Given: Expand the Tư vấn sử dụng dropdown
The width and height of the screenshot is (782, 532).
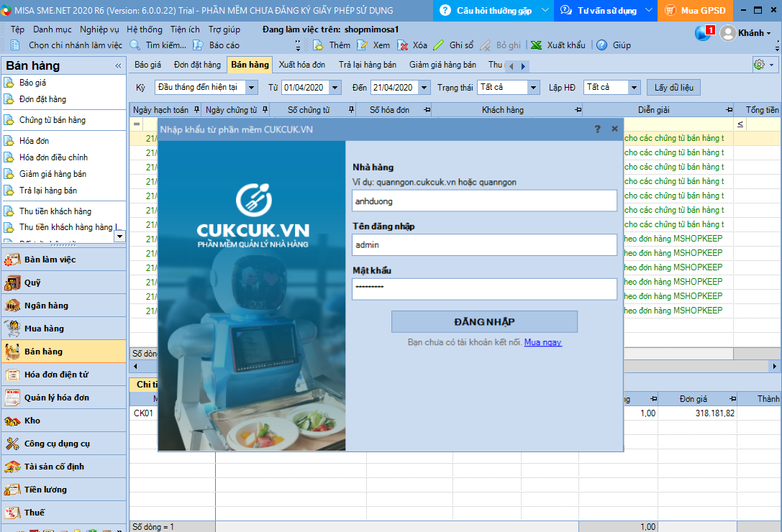Looking at the screenshot, I should click(x=649, y=11).
